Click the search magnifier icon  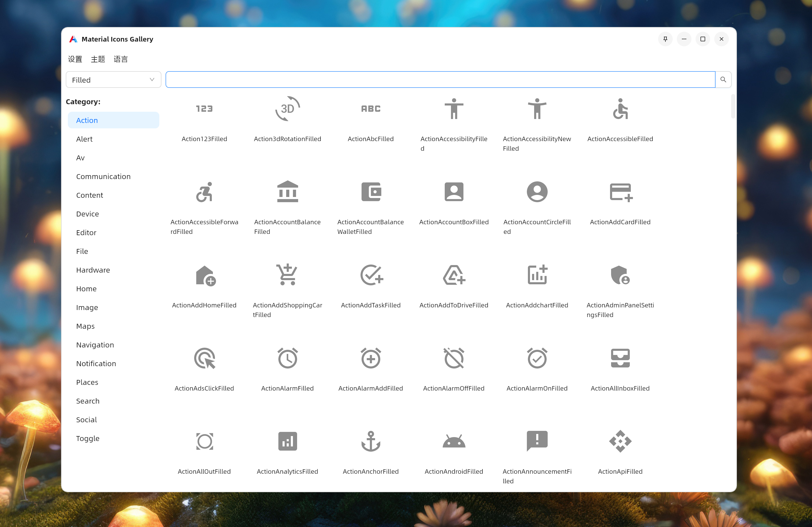(x=723, y=80)
